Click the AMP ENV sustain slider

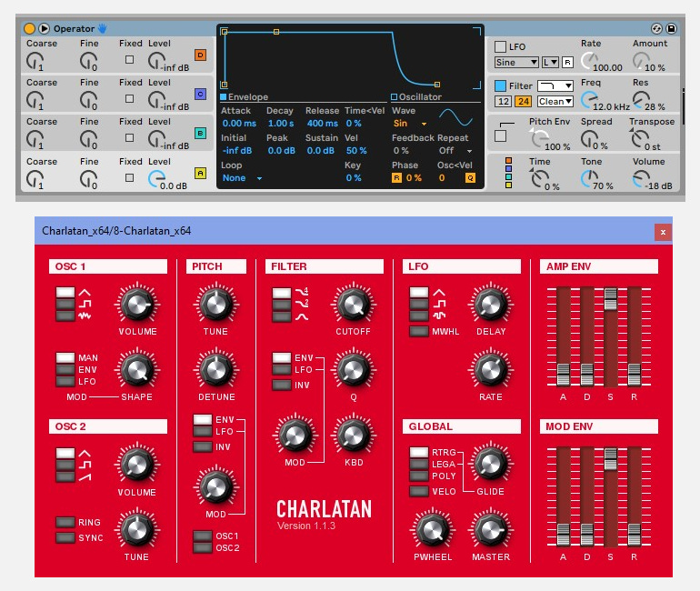[x=610, y=298]
